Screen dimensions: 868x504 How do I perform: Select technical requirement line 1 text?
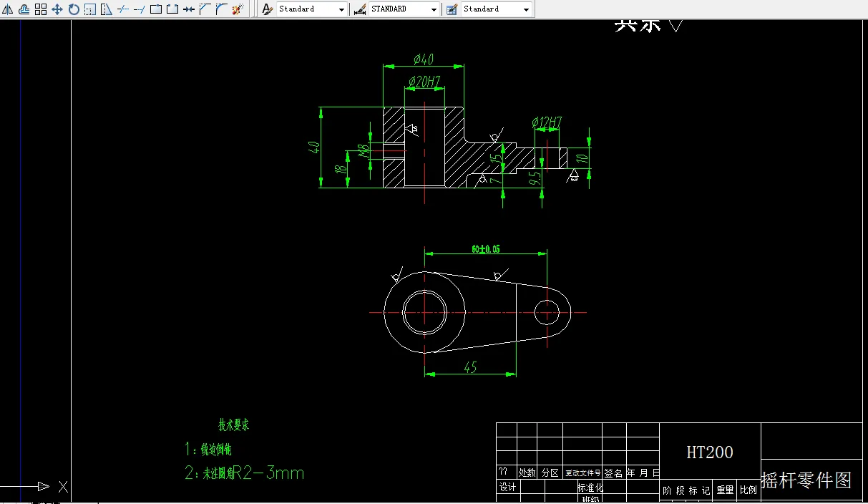pyautogui.click(x=208, y=450)
